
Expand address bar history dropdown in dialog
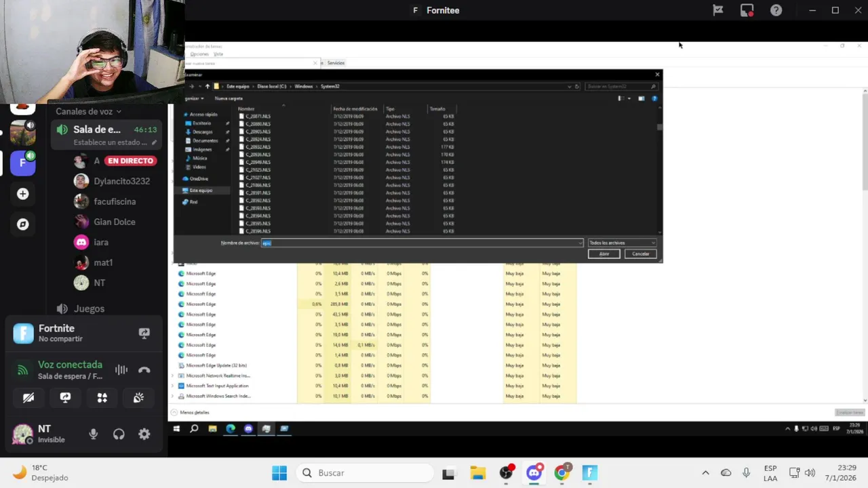[570, 86]
